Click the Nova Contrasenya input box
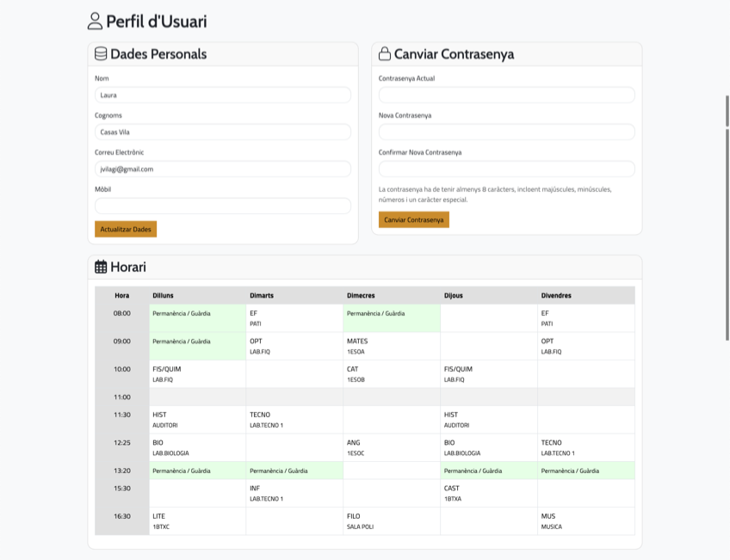This screenshot has height=560, width=730. [x=506, y=132]
